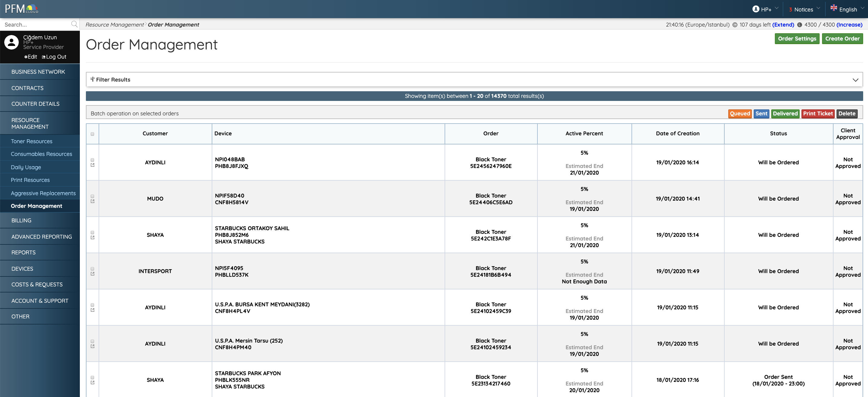Click the Create Order button
This screenshot has height=397, width=868.
[x=842, y=38]
